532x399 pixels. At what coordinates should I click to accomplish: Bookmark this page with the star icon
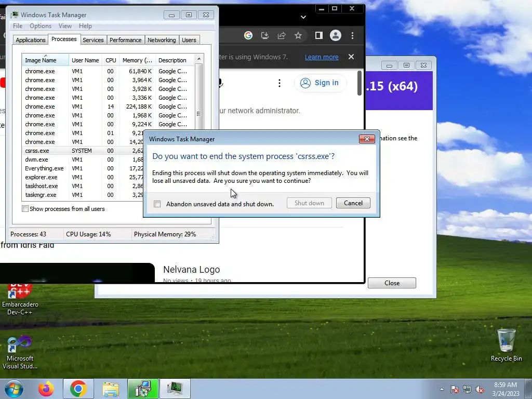tap(298, 35)
